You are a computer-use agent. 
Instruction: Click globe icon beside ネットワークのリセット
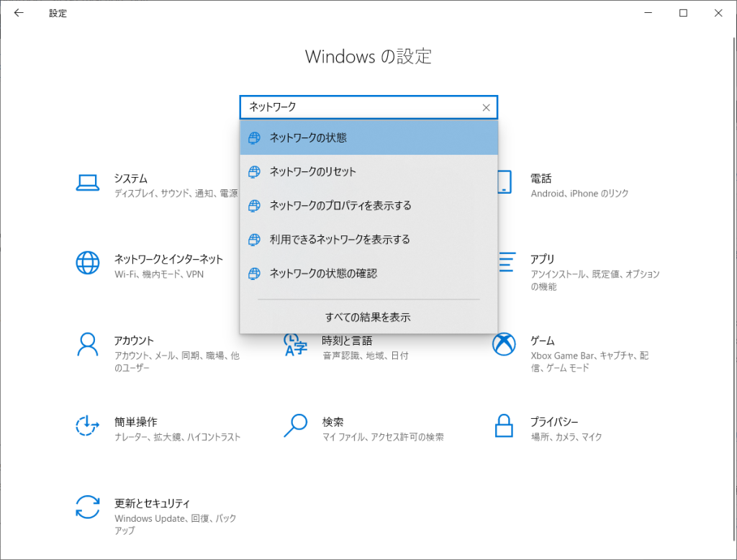coord(254,171)
